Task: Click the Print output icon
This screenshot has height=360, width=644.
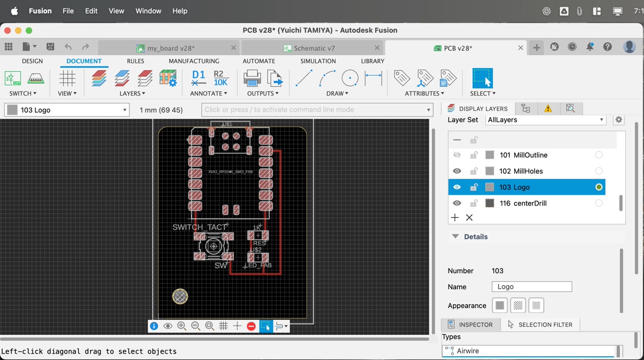Action: [252, 78]
